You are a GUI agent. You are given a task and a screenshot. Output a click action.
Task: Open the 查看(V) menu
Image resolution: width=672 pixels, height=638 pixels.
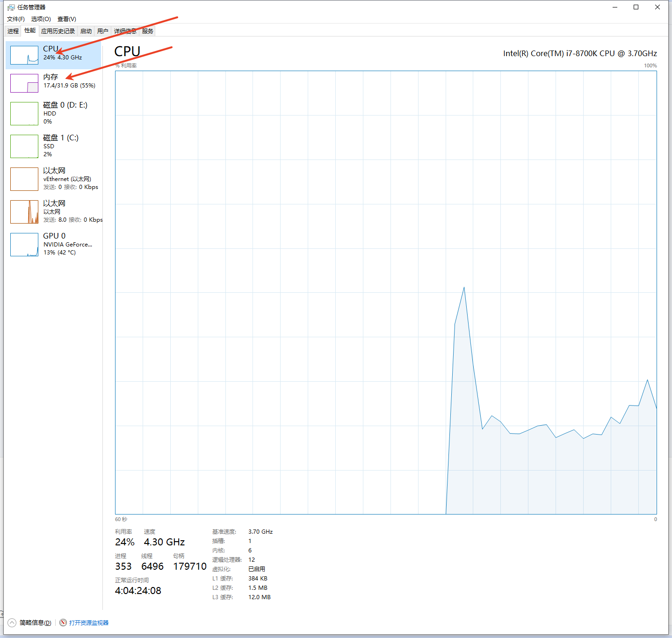point(67,19)
